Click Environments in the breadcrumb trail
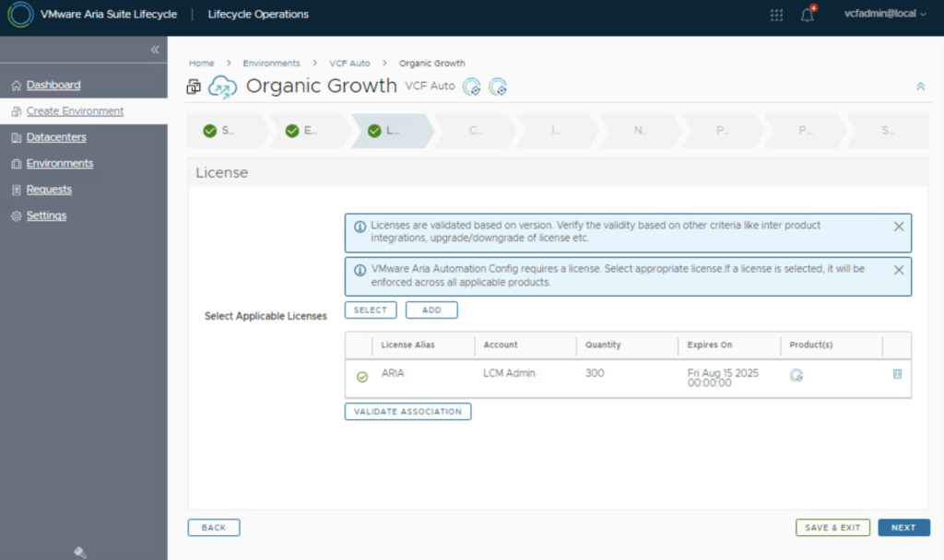This screenshot has height=560, width=944. (271, 64)
